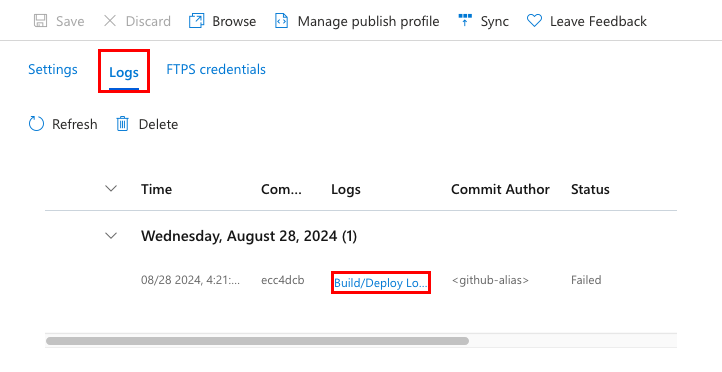
Task: Click the Leave Feedback heart icon
Action: click(534, 21)
